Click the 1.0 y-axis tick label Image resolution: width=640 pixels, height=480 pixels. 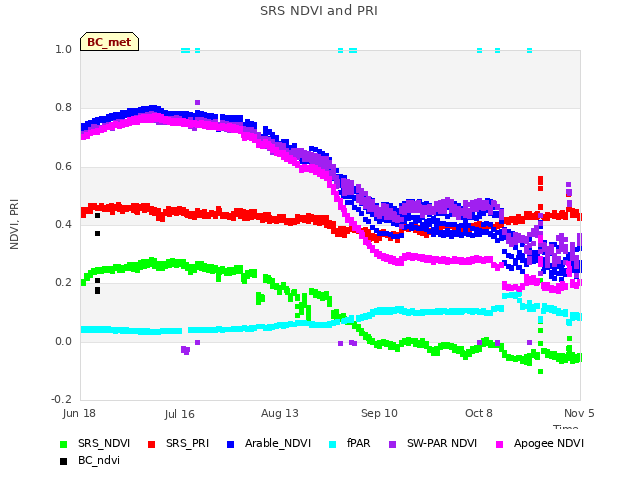point(63,50)
